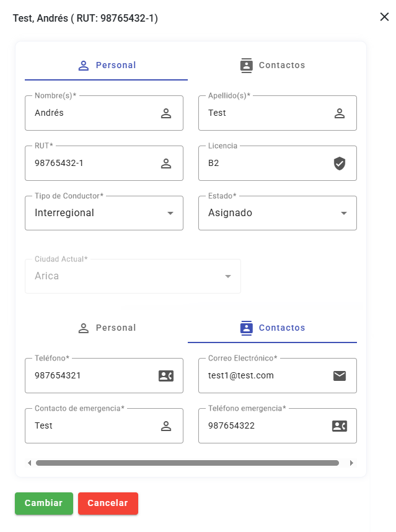Click the shield verification icon in Licencia field
Viewport: 396px width, 532px height.
click(x=340, y=163)
